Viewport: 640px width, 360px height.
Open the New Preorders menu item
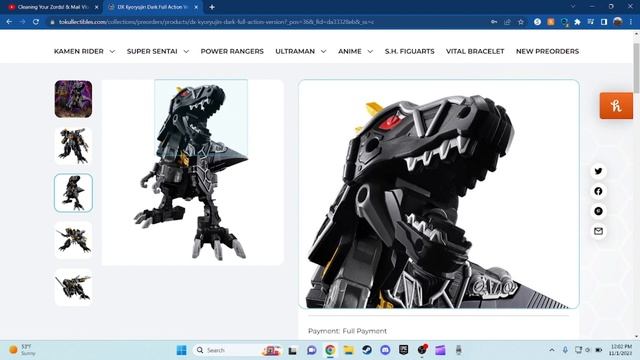pyautogui.click(x=547, y=51)
